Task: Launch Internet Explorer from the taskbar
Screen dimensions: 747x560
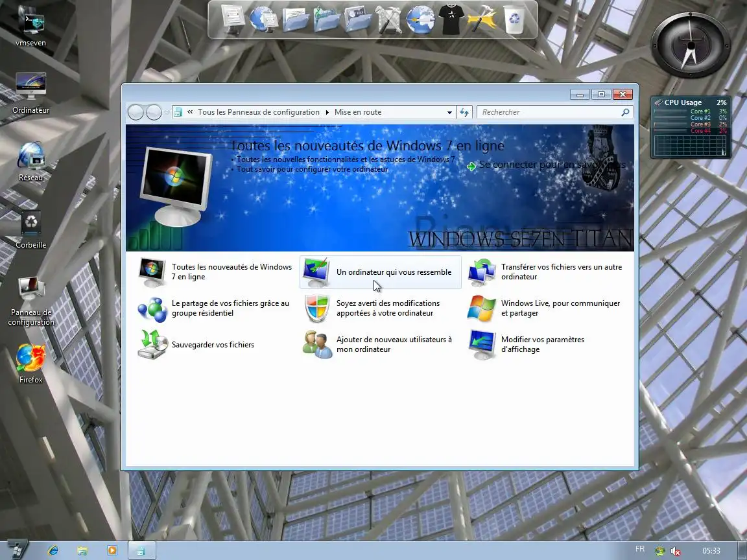Action: pyautogui.click(x=53, y=550)
